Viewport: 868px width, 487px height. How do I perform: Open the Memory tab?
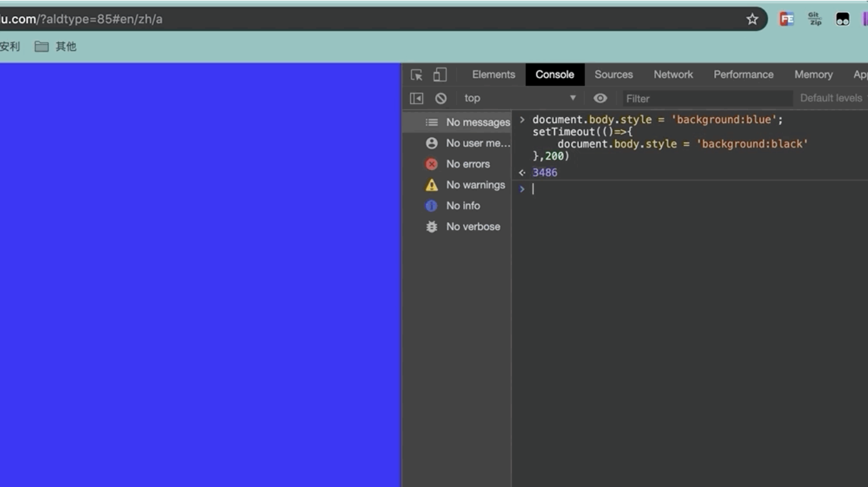813,75
